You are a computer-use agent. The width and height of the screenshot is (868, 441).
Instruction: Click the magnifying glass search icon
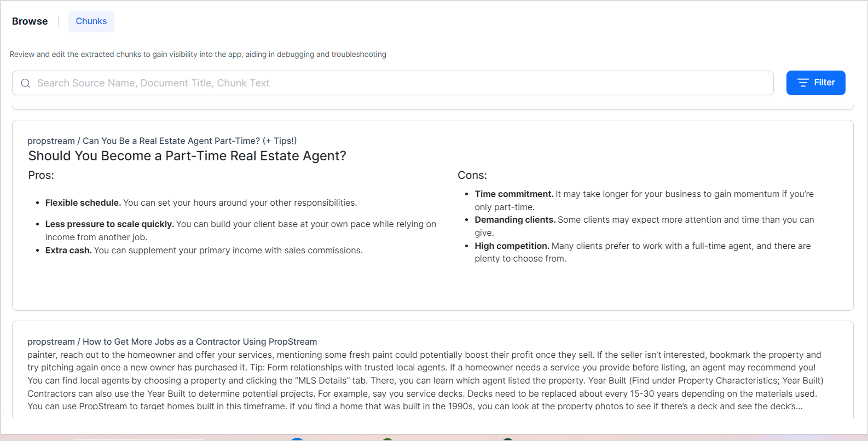coord(25,83)
